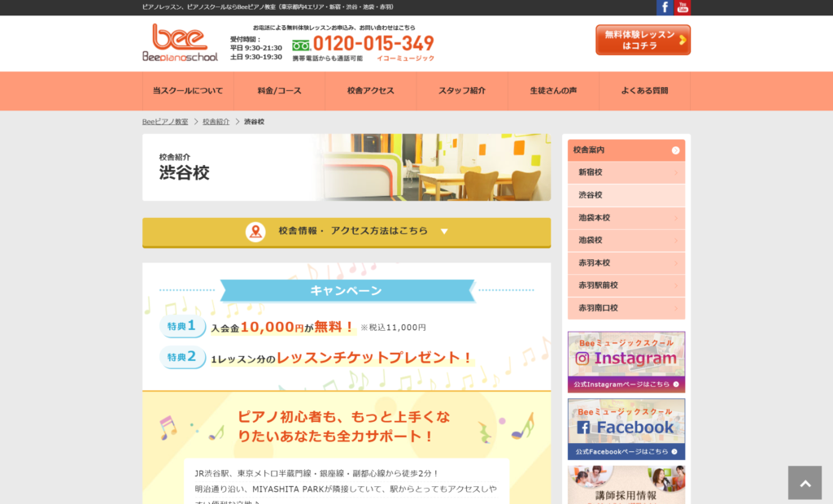
Task: Click the circle arrow beside 校舎案内
Action: point(675,150)
